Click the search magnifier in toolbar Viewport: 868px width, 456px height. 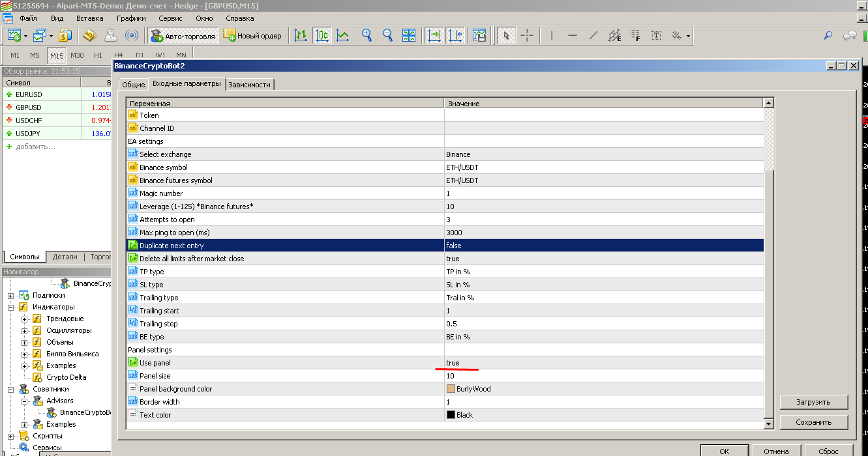(828, 36)
